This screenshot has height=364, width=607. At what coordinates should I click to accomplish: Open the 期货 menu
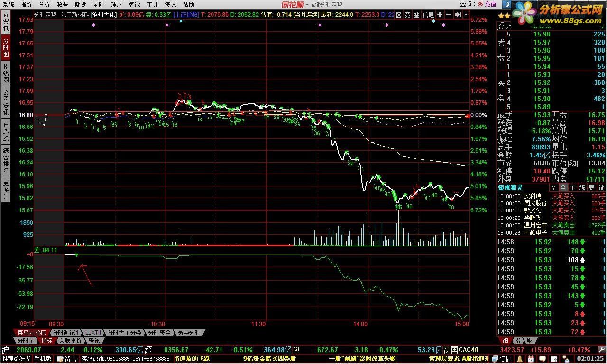point(80,4)
